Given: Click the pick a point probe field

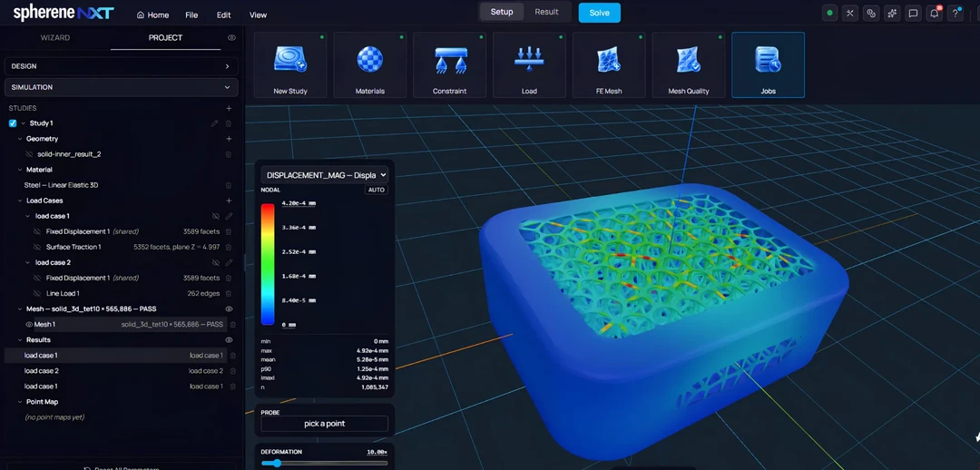Looking at the screenshot, I should click(324, 424).
